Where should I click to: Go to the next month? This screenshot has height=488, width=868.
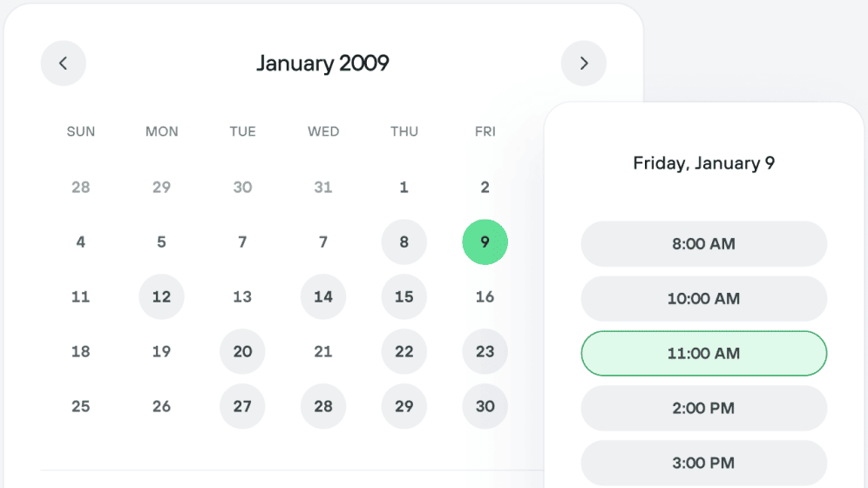pyautogui.click(x=584, y=64)
